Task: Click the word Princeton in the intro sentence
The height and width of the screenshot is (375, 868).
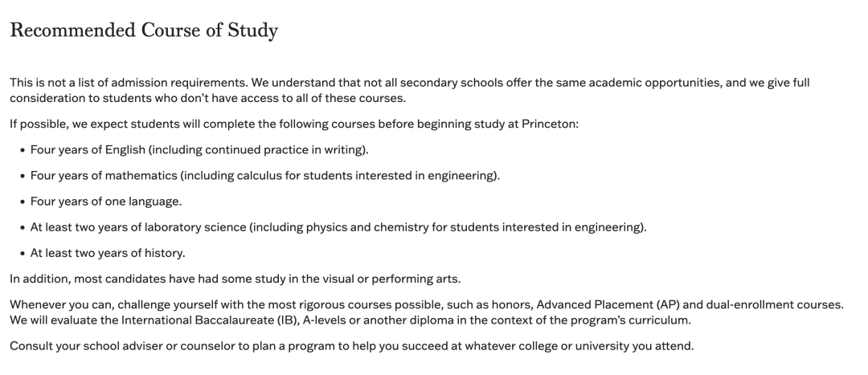Action: pos(548,124)
